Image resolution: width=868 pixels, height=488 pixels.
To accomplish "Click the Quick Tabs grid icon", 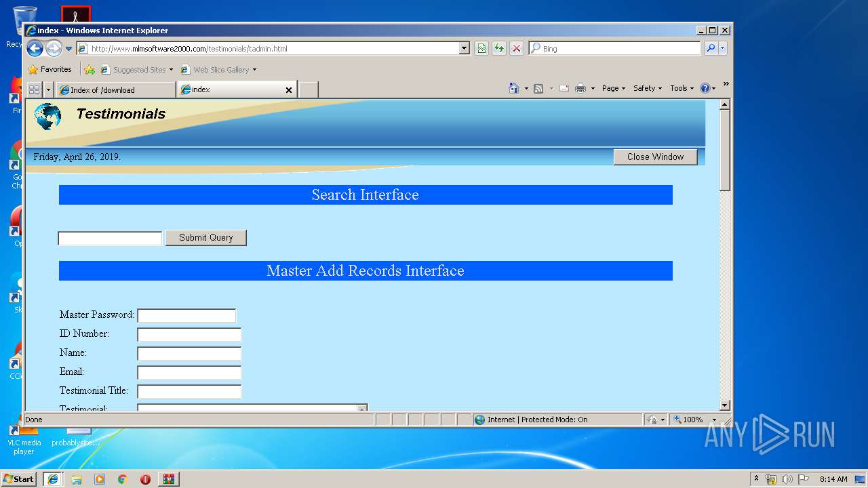I will pyautogui.click(x=34, y=89).
